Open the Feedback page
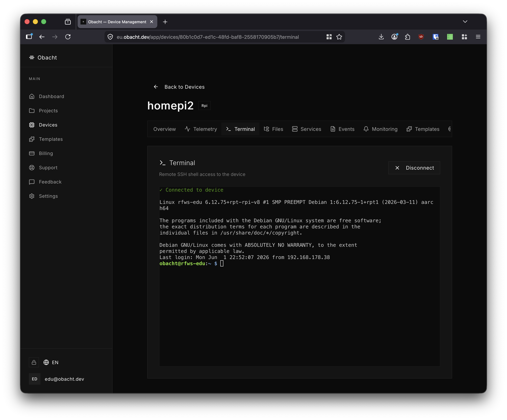Viewport: 507px width, 420px height. (x=45, y=182)
